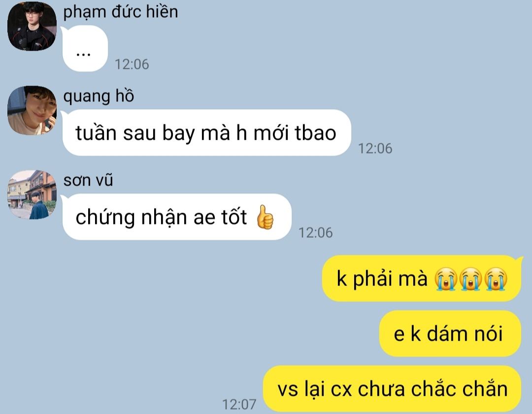The height and width of the screenshot is (414, 532).
Task: Tap the 12:06 timestamp beside sơn vũ's message
Action: (316, 233)
